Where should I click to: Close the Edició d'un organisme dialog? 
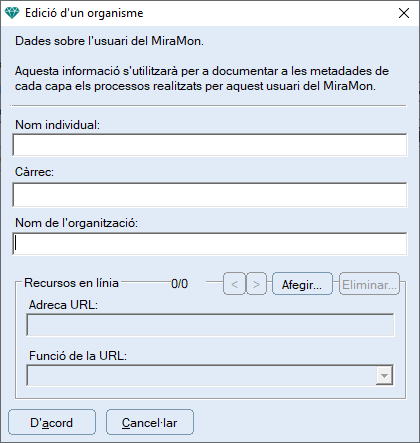(404, 13)
